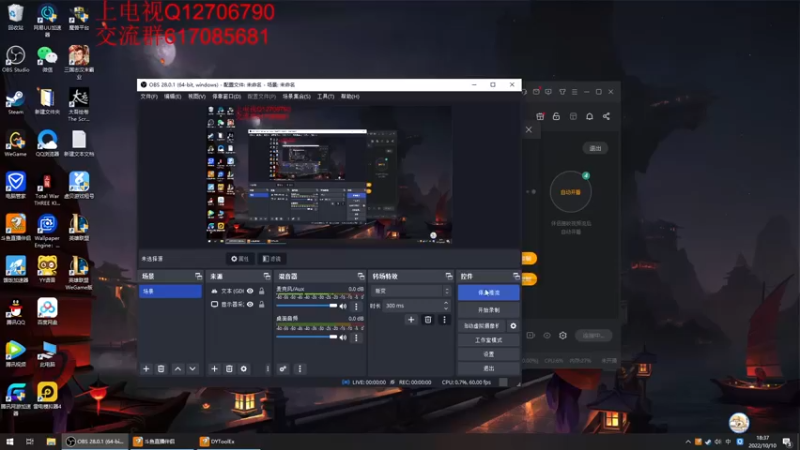Adjust the desktop audio volume slider

[307, 337]
